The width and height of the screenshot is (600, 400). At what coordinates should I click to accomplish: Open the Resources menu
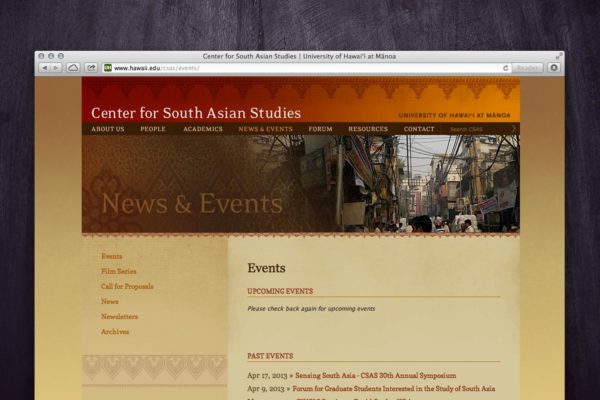pos(368,129)
